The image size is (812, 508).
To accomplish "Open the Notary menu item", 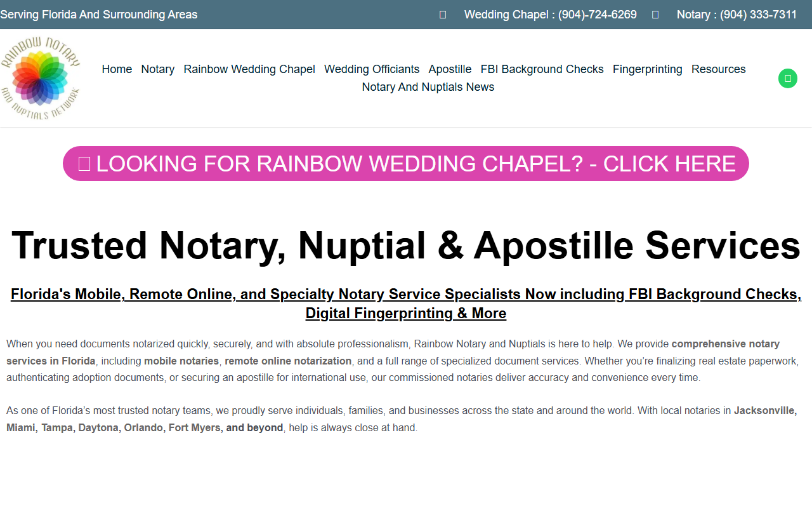I will 158,69.
